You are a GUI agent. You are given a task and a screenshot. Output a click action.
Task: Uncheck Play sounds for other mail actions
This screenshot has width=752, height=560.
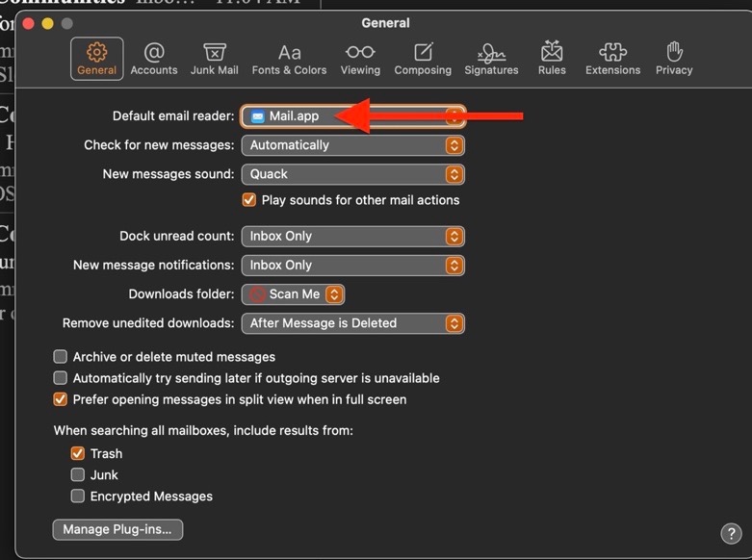click(249, 200)
